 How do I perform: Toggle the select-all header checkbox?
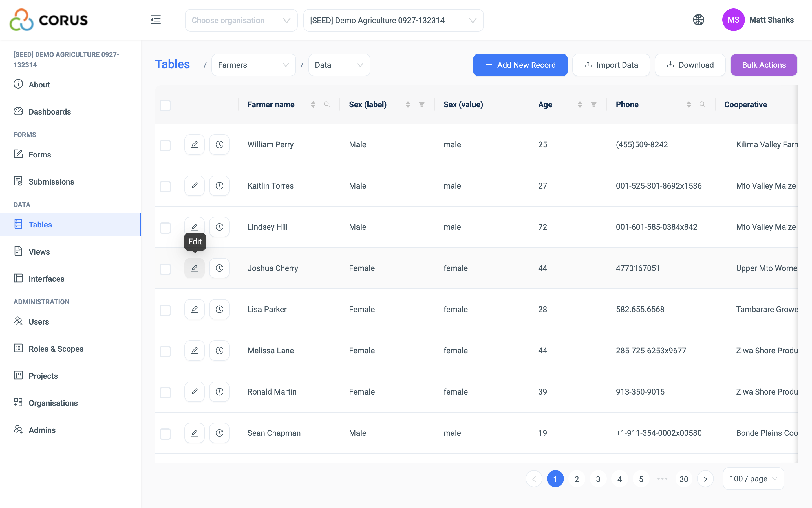(165, 105)
